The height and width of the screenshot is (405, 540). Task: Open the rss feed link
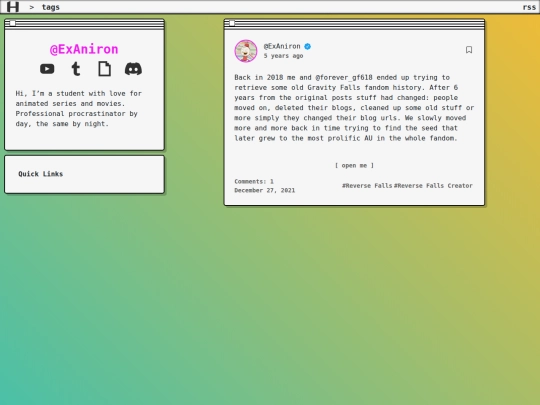[529, 7]
